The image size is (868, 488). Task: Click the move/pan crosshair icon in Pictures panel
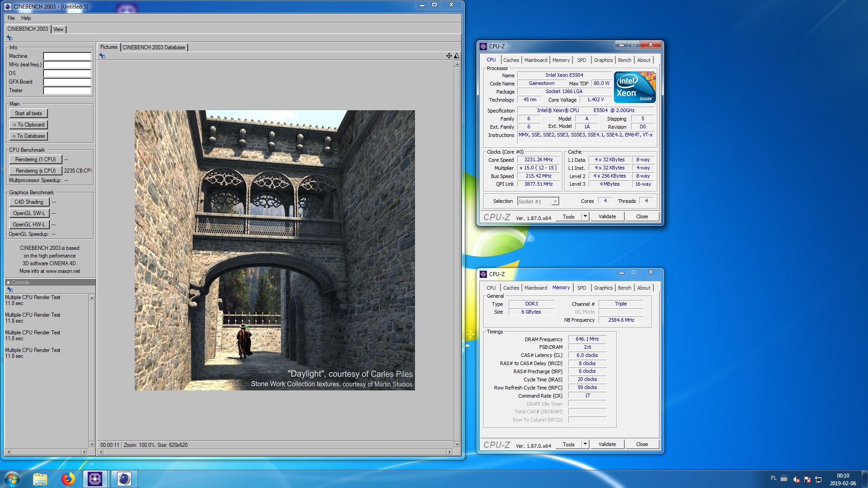click(x=449, y=56)
